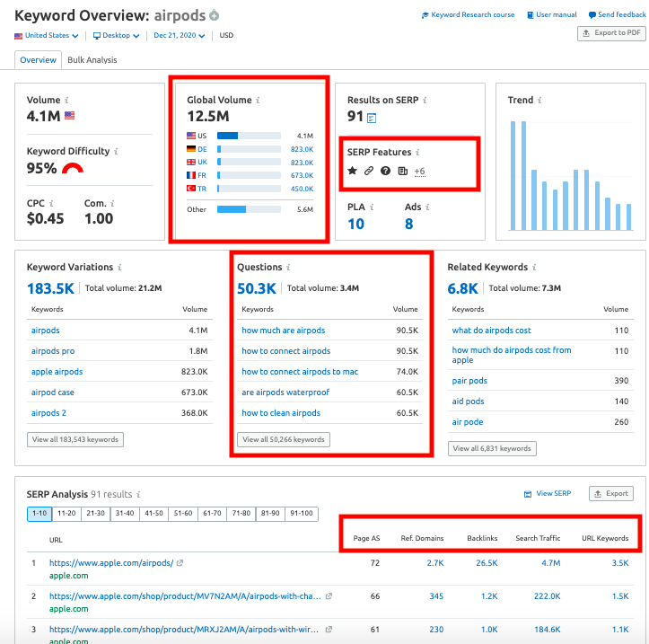649x644 pixels.
Task: Click the question mark SERP feature icon
Action: click(385, 171)
